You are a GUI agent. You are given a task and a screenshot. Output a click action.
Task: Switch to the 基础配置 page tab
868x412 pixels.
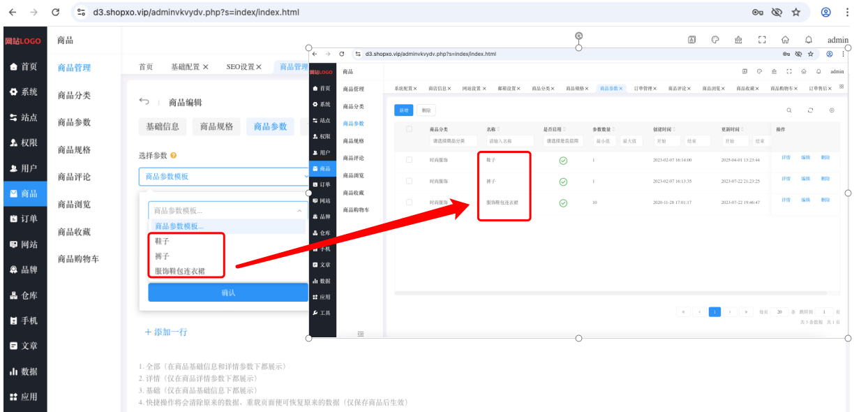pyautogui.click(x=190, y=67)
